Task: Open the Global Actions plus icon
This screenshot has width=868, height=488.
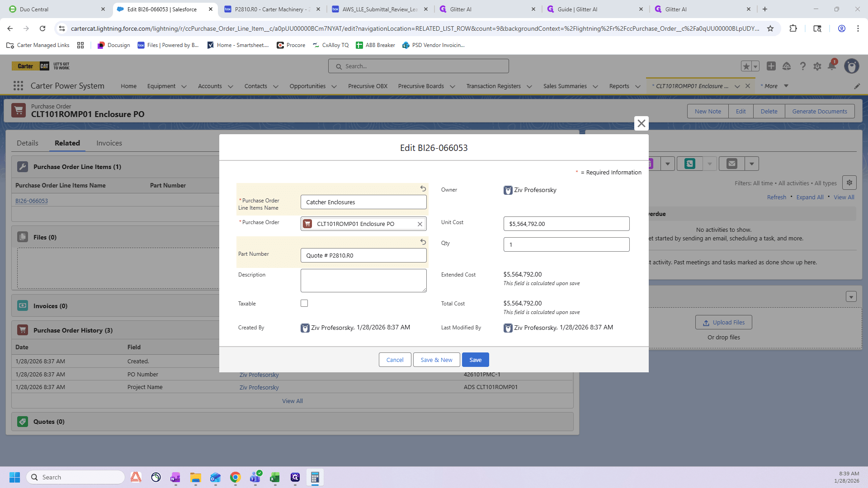Action: click(771, 66)
